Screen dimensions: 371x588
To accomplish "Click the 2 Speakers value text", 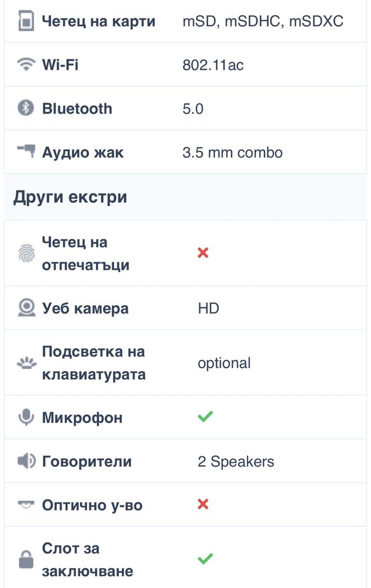I will [236, 461].
